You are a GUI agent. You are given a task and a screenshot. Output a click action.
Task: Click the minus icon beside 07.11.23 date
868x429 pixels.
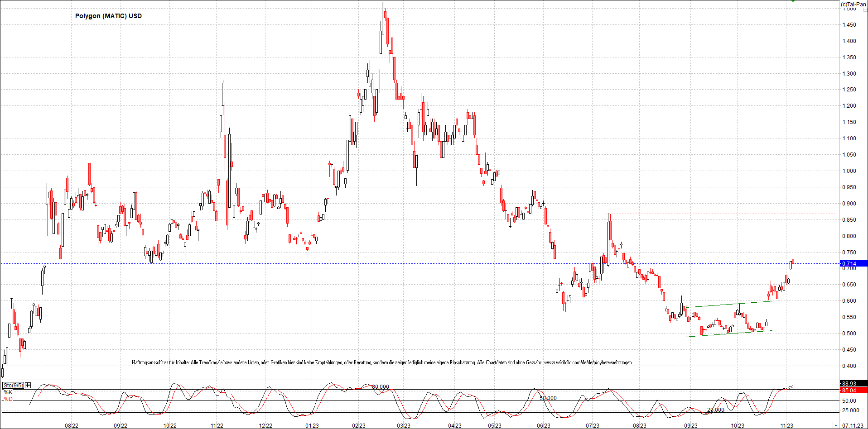pyautogui.click(x=836, y=425)
